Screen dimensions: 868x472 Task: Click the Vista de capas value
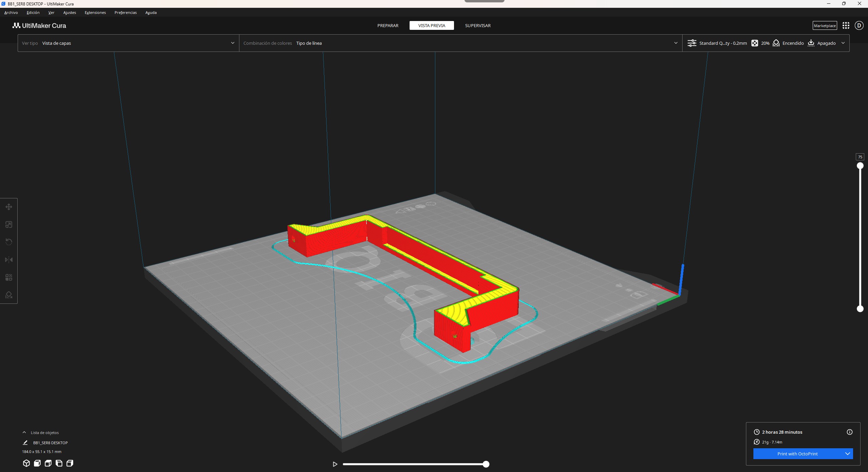tap(57, 43)
